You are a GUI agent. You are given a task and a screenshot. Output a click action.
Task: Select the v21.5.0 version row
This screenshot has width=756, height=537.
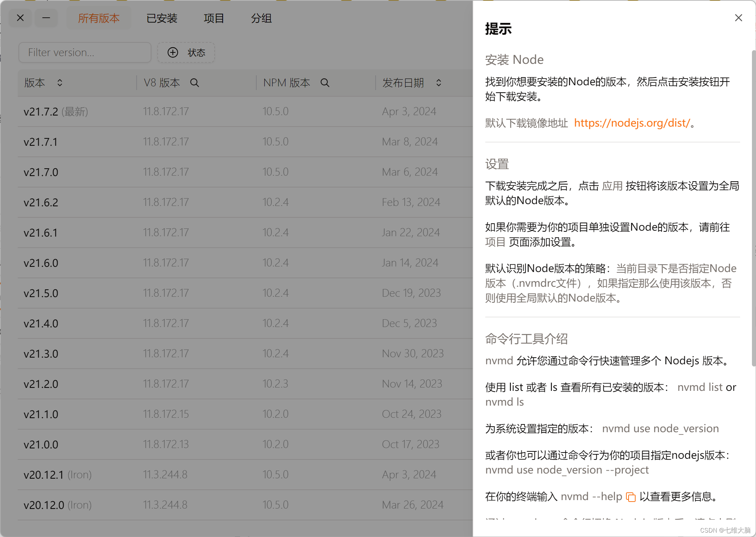pyautogui.click(x=245, y=293)
